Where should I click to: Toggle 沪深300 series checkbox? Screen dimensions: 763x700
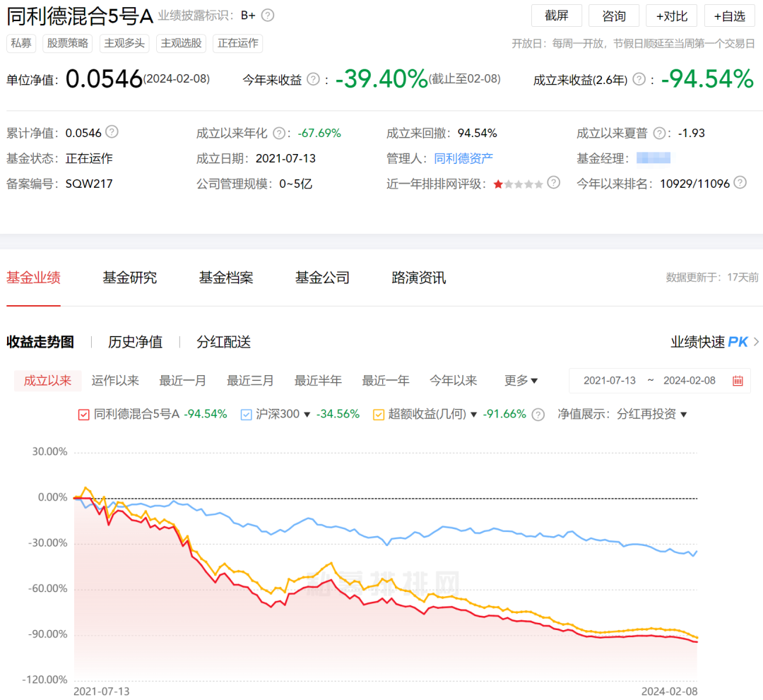point(247,415)
